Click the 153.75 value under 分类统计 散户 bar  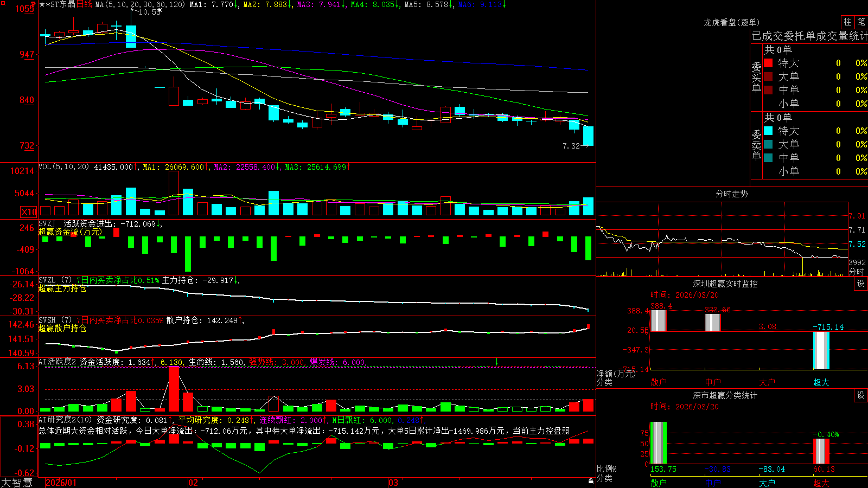663,469
